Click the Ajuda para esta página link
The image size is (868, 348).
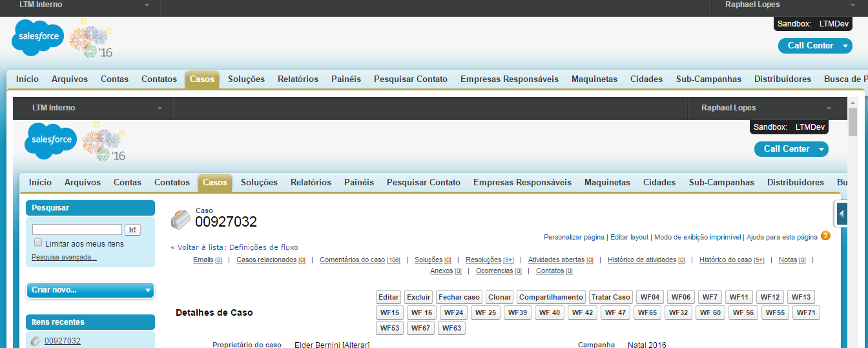(x=782, y=237)
